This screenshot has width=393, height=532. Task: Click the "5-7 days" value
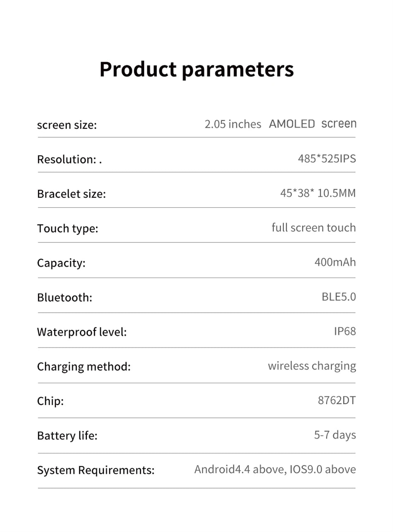335,435
